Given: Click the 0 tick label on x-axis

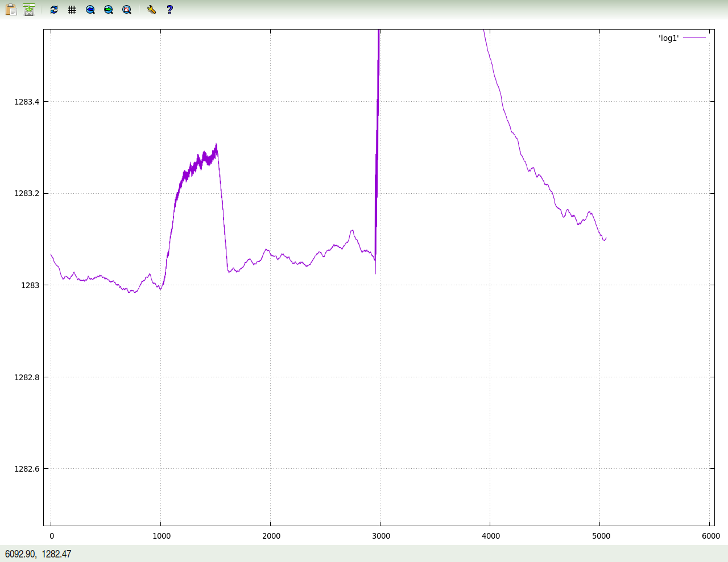Looking at the screenshot, I should tap(52, 536).
